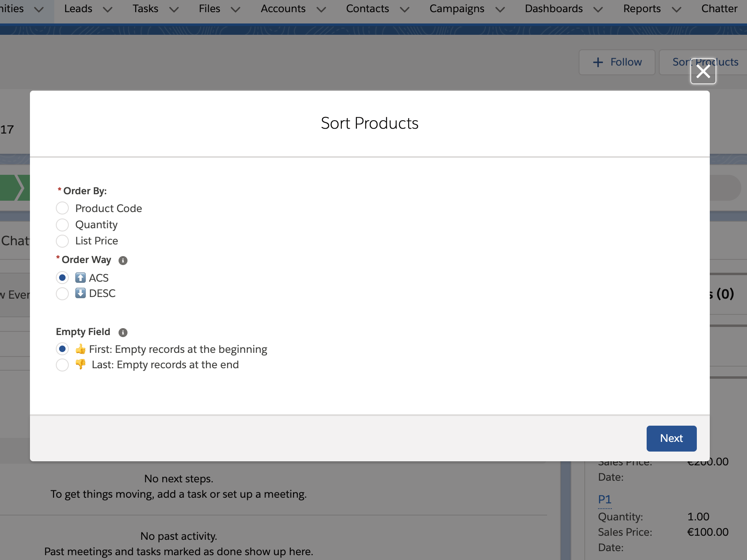Open the P1 product record link
The image size is (747, 560).
[605, 499]
